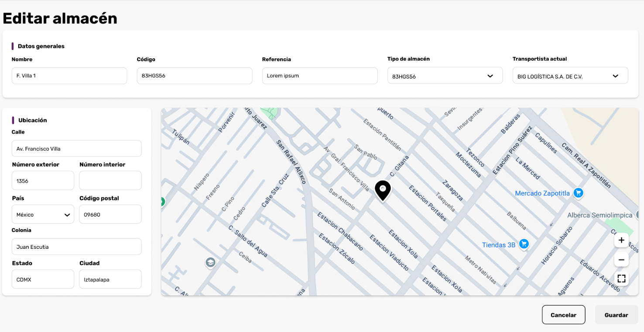Zoom out on the map with minus icon
The width and height of the screenshot is (644, 332).
621,260
